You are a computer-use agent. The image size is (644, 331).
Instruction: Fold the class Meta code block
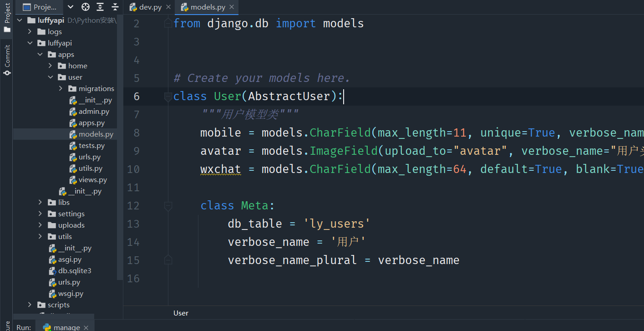[168, 206]
